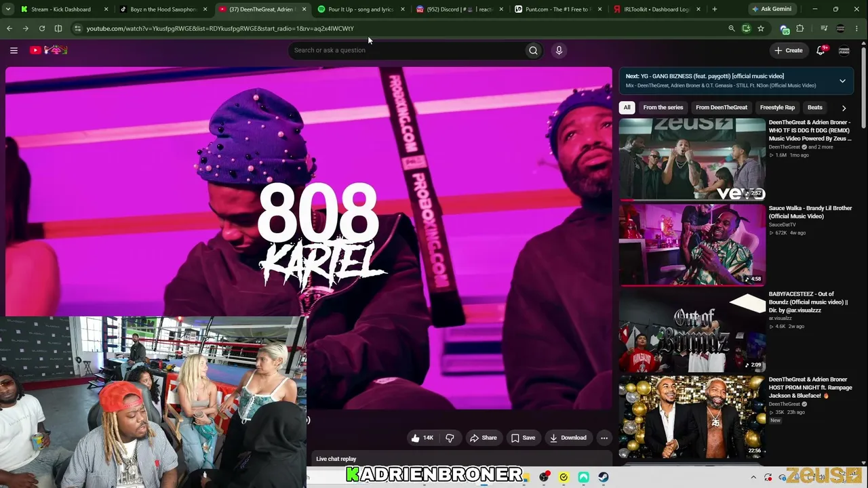Click the install app icon in address bar

tap(746, 28)
